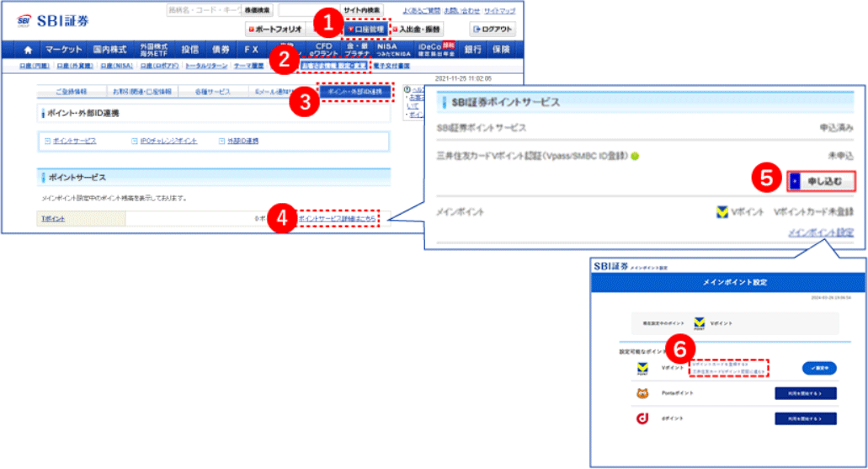Open the お問い合わせ link

pos(461,10)
